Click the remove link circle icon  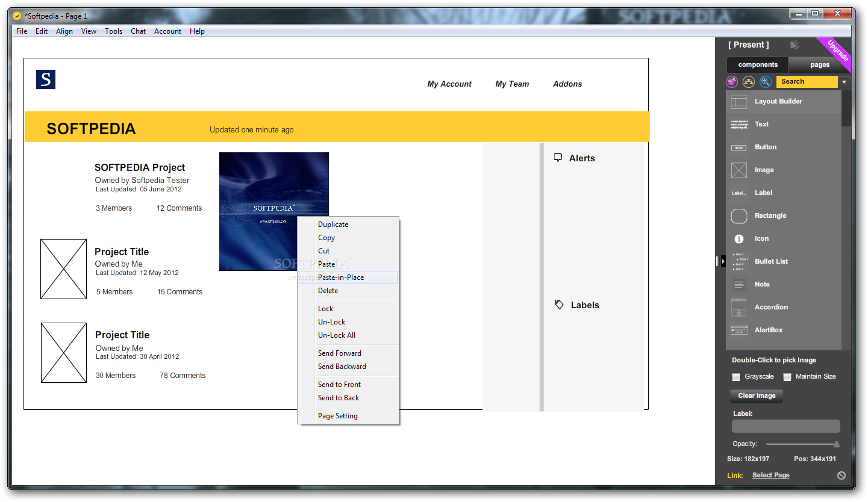(841, 476)
